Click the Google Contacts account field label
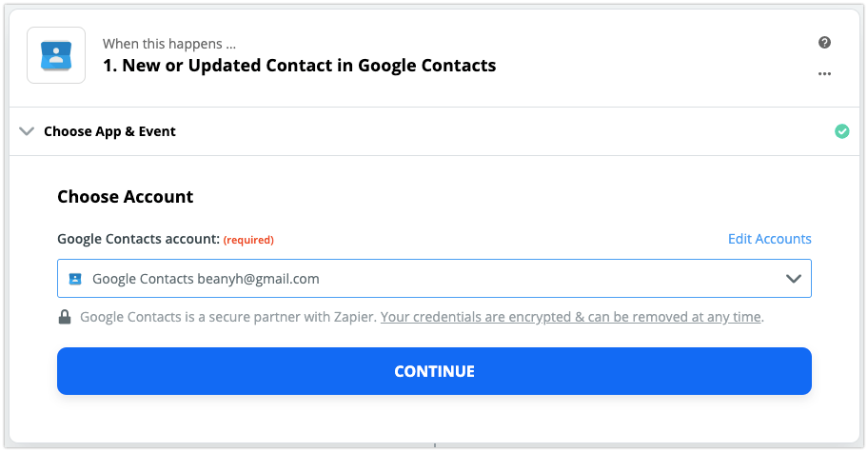 [138, 239]
